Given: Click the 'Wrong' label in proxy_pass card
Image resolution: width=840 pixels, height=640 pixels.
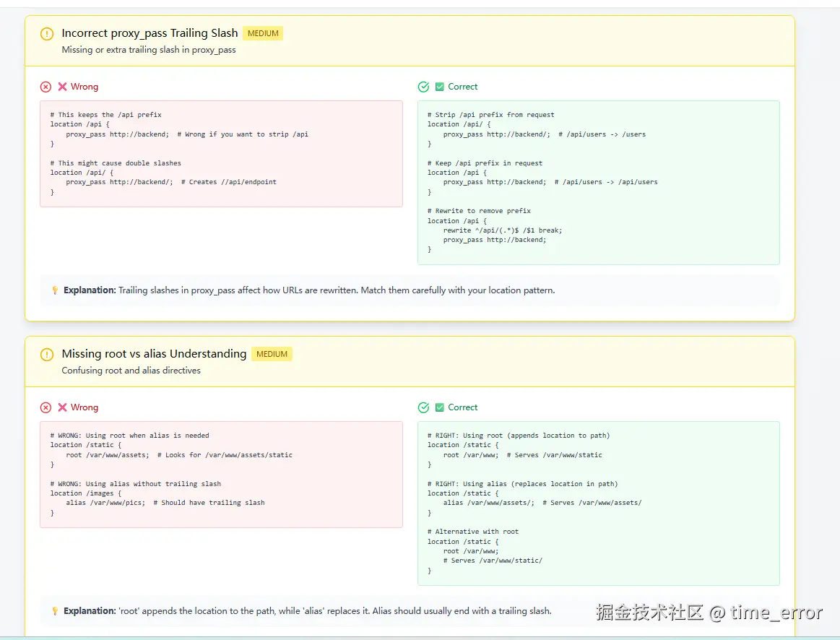Looking at the screenshot, I should [x=85, y=87].
